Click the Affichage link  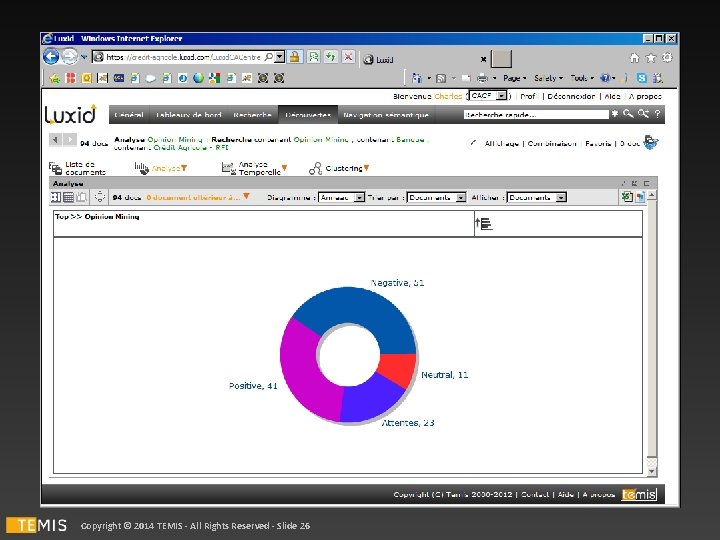click(501, 143)
